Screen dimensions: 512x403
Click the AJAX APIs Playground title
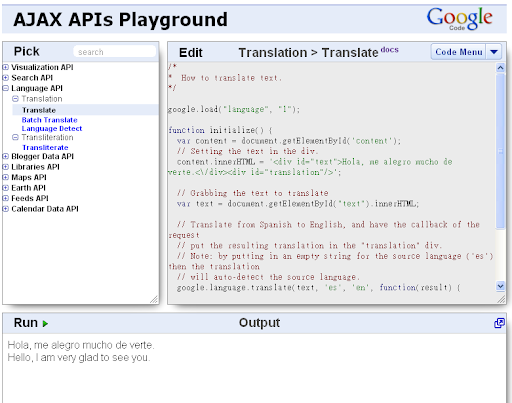[x=121, y=19]
